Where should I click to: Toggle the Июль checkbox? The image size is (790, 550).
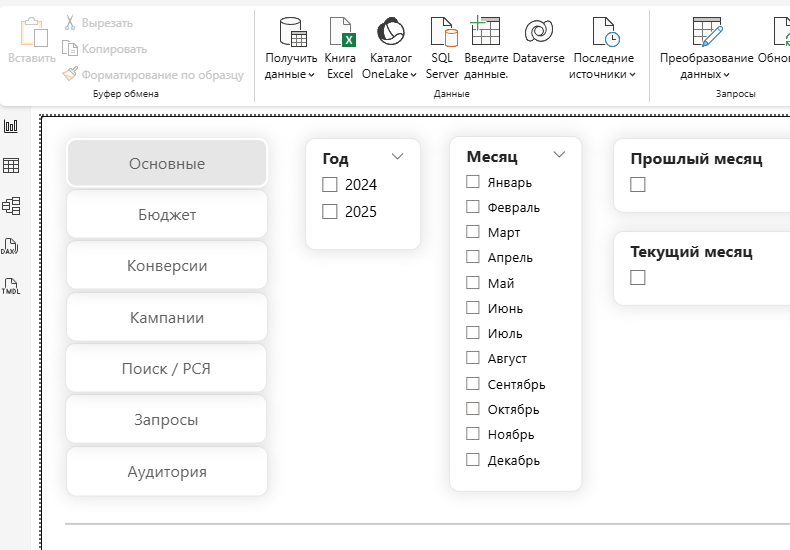coord(473,332)
